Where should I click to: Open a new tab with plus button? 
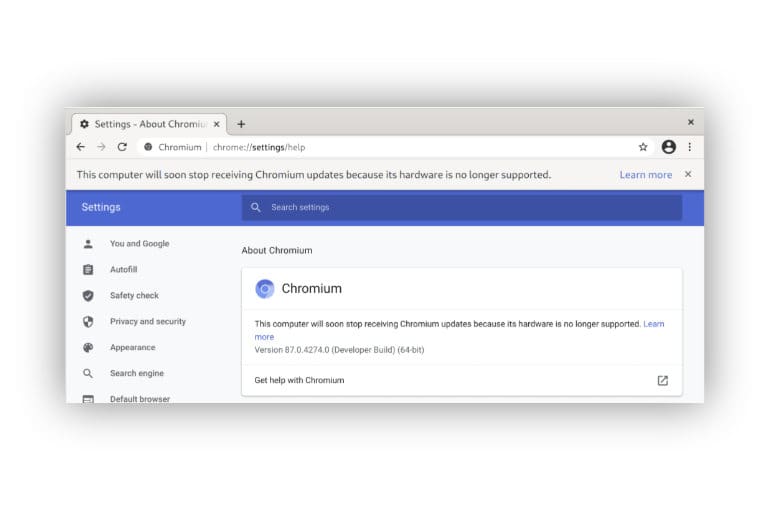[241, 124]
